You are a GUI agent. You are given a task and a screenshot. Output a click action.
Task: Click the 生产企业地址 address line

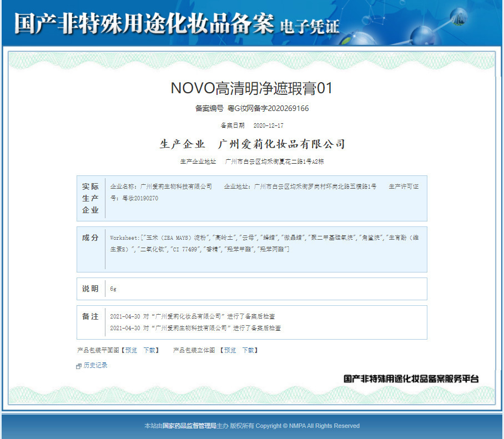pos(252,162)
